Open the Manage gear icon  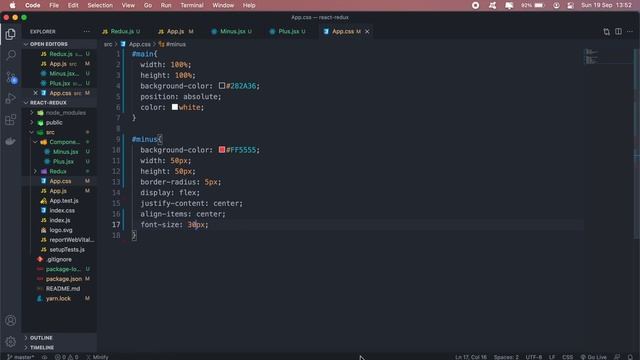(x=11, y=342)
